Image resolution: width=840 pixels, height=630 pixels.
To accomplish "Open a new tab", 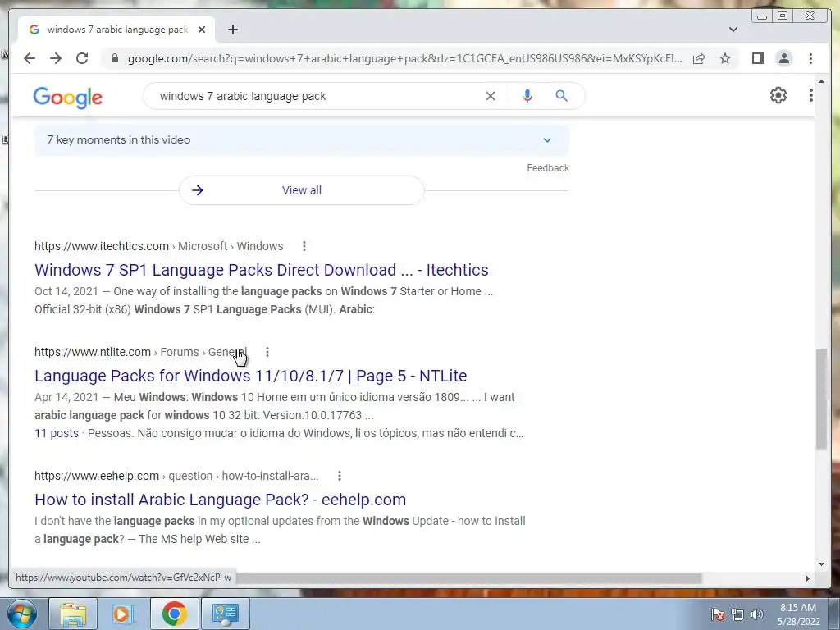I will [x=232, y=30].
